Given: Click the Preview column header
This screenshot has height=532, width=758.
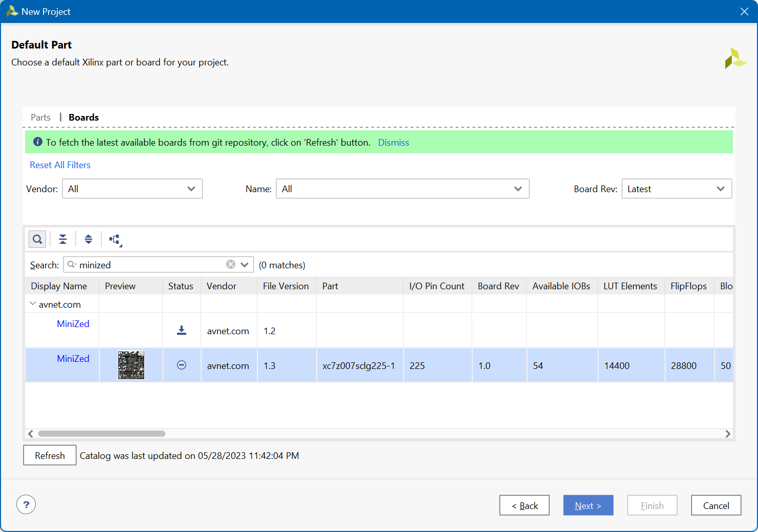Looking at the screenshot, I should (x=130, y=286).
